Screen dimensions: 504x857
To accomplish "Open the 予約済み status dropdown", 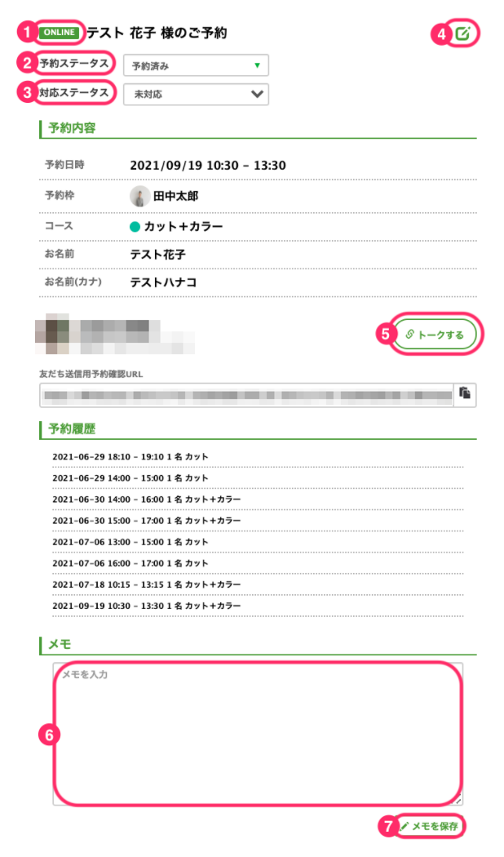I will click(x=196, y=65).
